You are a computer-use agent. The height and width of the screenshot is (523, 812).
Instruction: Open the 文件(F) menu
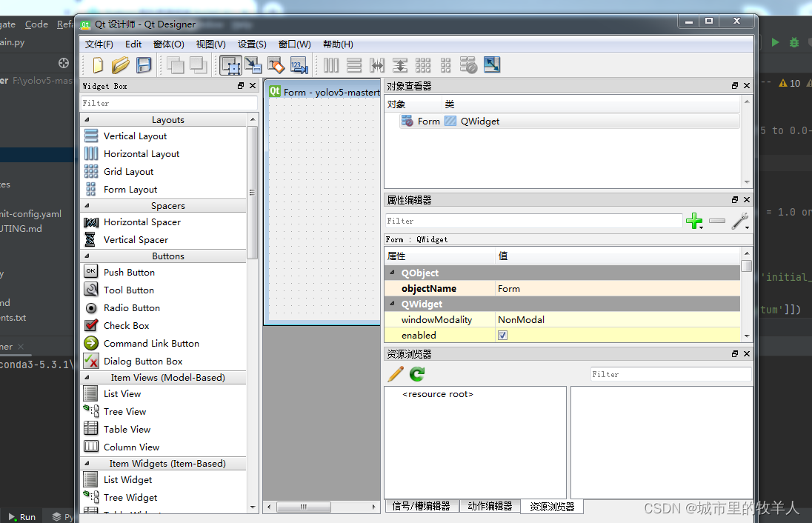click(99, 44)
